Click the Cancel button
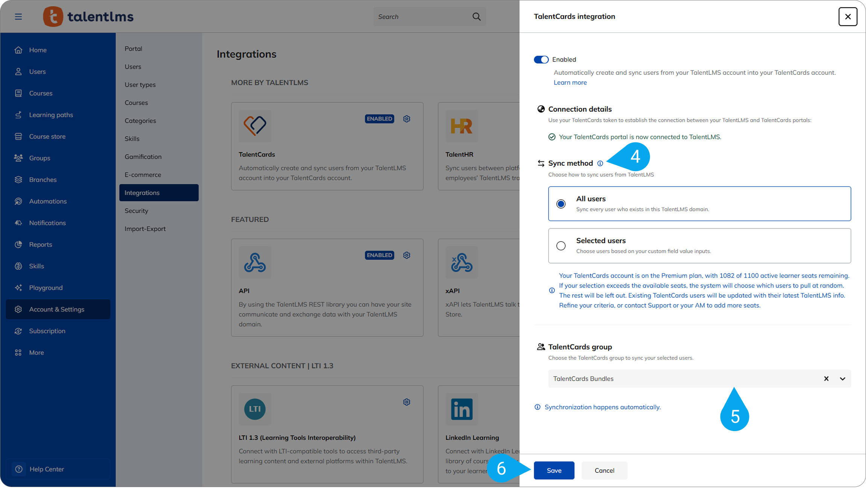Image resolution: width=866 pixels, height=504 pixels. click(x=604, y=471)
